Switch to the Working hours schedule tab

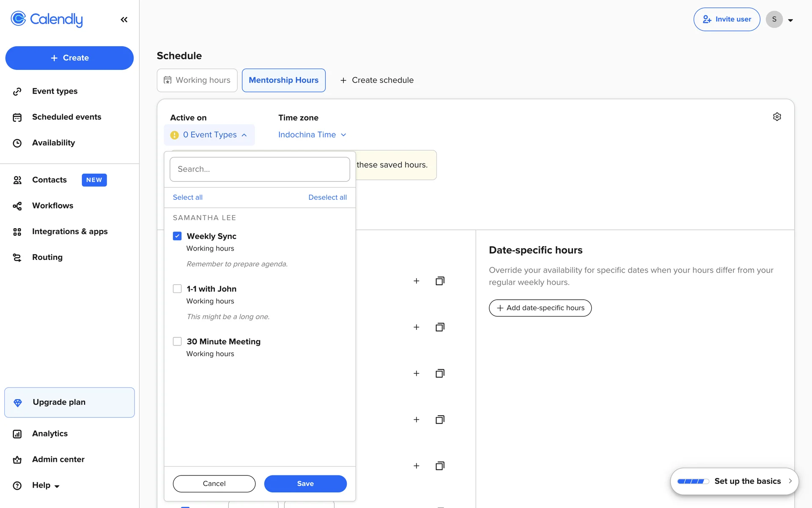pos(197,80)
